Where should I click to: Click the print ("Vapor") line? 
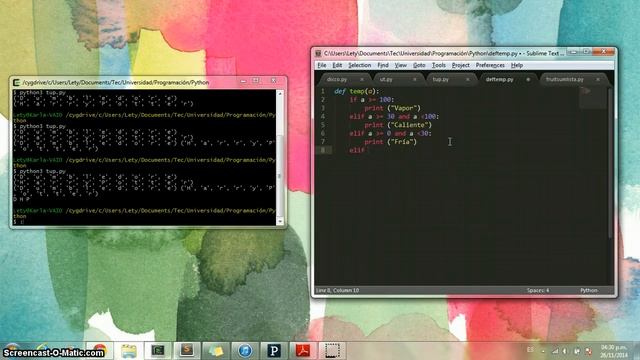[x=392, y=108]
